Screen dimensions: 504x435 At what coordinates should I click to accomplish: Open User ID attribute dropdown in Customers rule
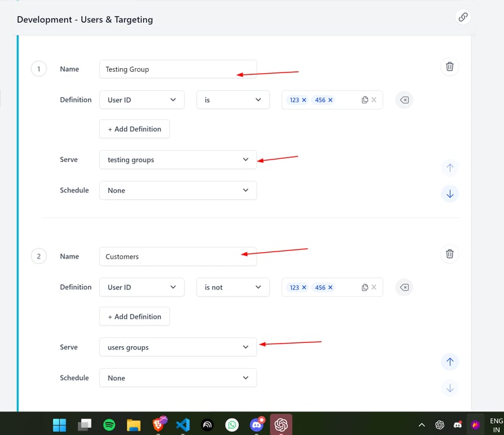142,287
